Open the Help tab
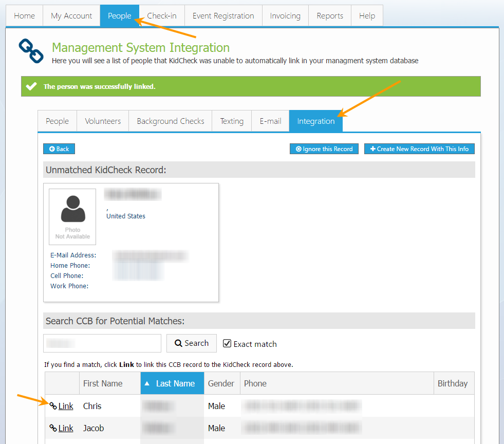This screenshot has width=504, height=444. [367, 16]
